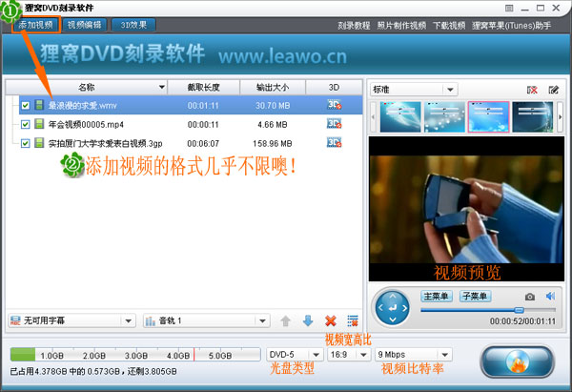Open the 下载视频 link

[449, 26]
